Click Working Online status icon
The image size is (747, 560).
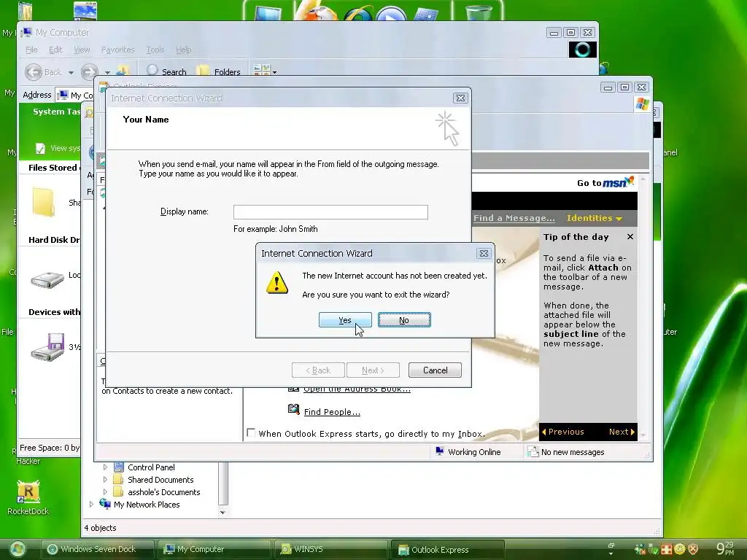point(440,451)
